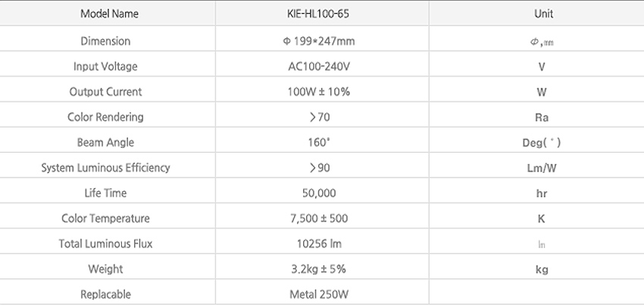The width and height of the screenshot is (644, 305).
Task: Select the Metal 250W replaceable value
Action: (x=319, y=294)
